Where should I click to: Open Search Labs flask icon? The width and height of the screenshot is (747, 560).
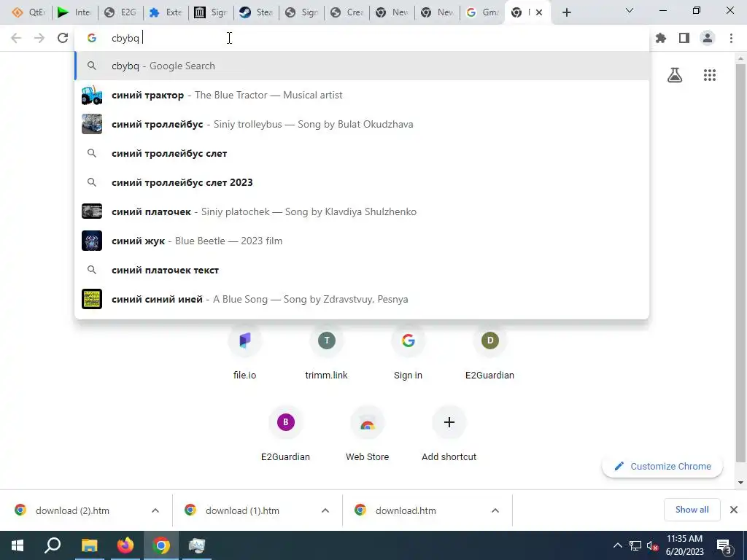(x=675, y=75)
